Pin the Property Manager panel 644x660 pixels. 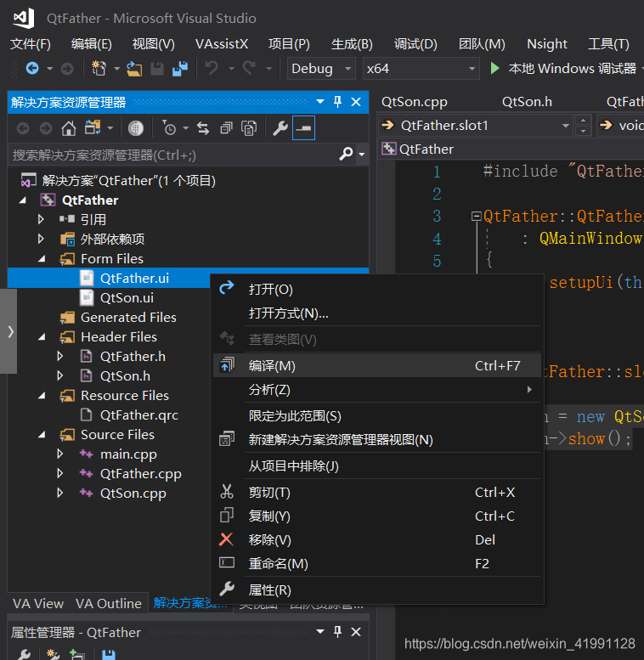click(337, 631)
